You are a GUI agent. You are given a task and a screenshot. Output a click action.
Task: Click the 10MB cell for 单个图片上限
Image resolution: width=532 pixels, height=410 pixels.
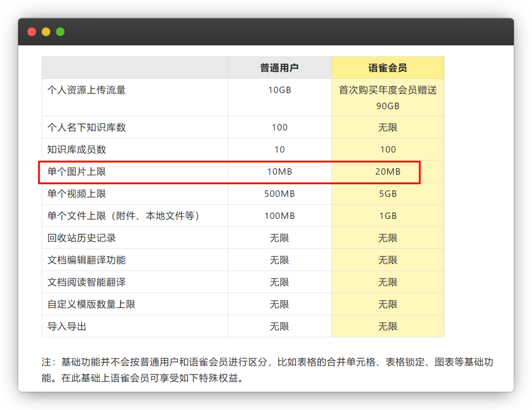tap(280, 172)
